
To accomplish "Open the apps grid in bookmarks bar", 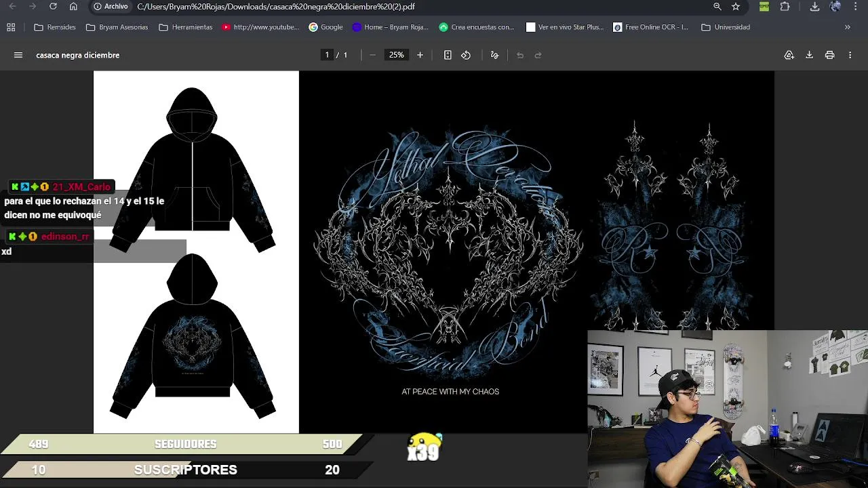I will 11,27.
